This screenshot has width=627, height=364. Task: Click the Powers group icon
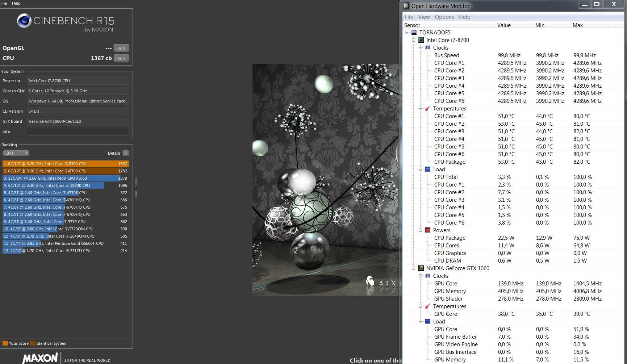[x=428, y=230]
